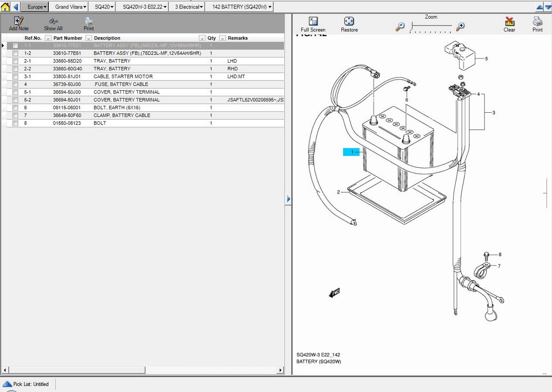
Task: Select part number 36739-50J00
Action: [67, 85]
